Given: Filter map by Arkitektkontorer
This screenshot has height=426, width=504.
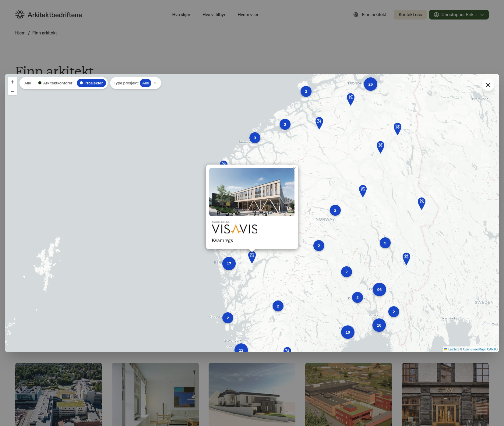Looking at the screenshot, I should click(55, 83).
